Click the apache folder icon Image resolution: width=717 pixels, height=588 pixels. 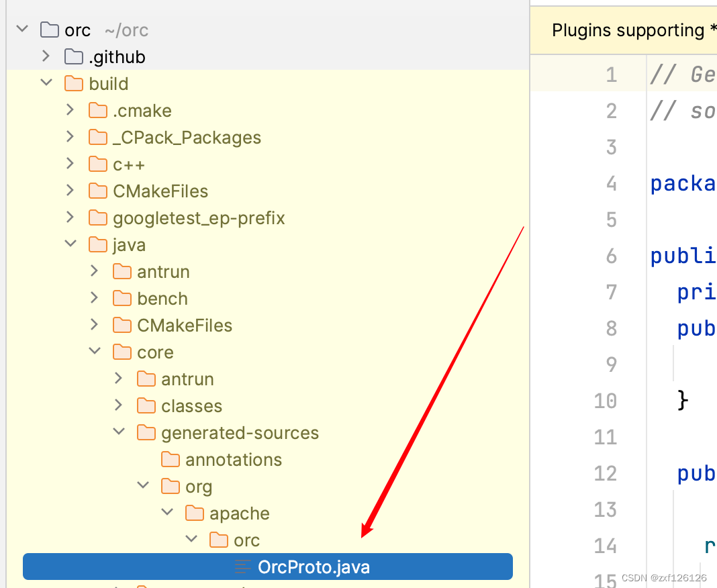(194, 513)
